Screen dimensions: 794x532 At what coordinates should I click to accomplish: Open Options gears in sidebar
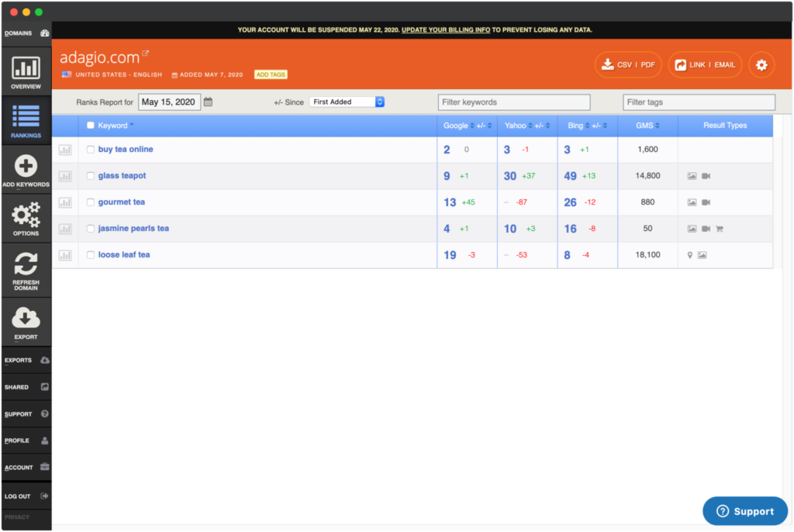click(x=26, y=215)
